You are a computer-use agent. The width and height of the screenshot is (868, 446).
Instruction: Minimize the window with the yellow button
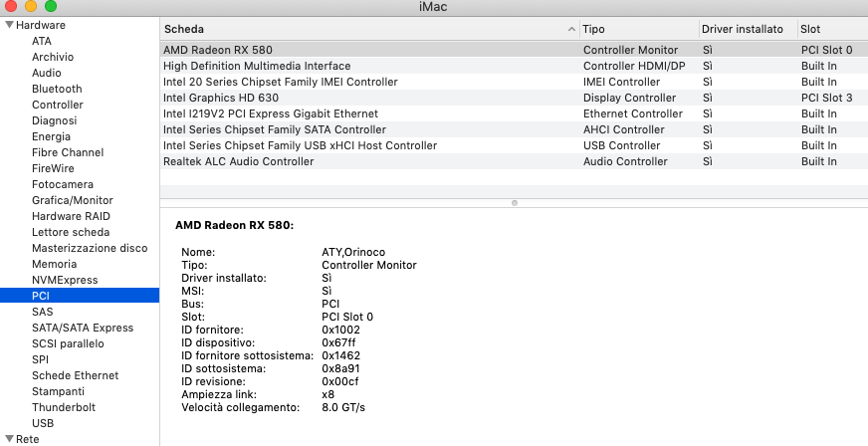[x=31, y=6]
